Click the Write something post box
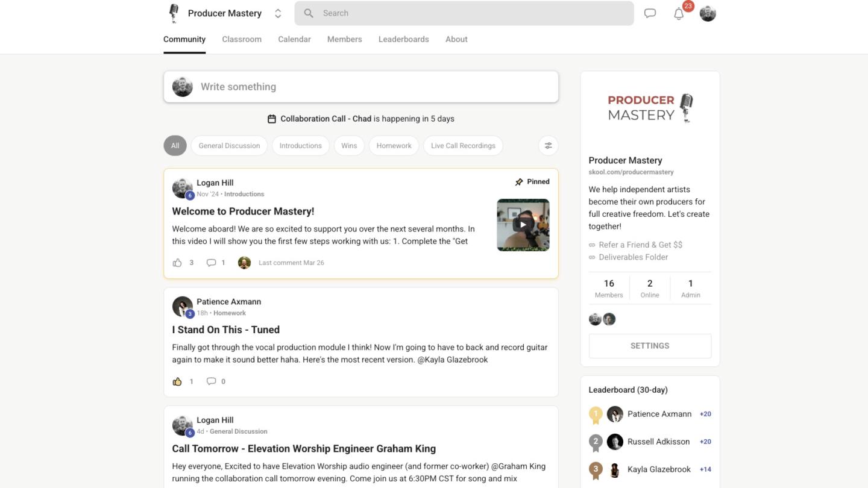 [x=361, y=87]
